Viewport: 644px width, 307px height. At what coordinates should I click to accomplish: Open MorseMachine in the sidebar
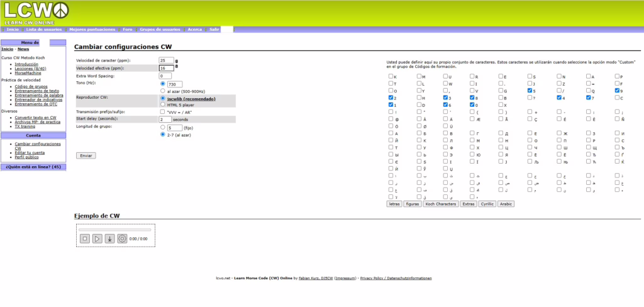pyautogui.click(x=28, y=73)
